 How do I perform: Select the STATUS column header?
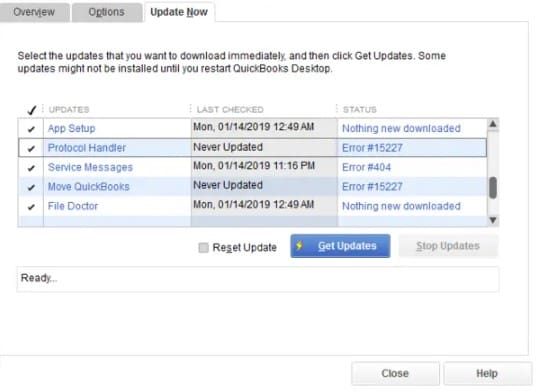(360, 110)
